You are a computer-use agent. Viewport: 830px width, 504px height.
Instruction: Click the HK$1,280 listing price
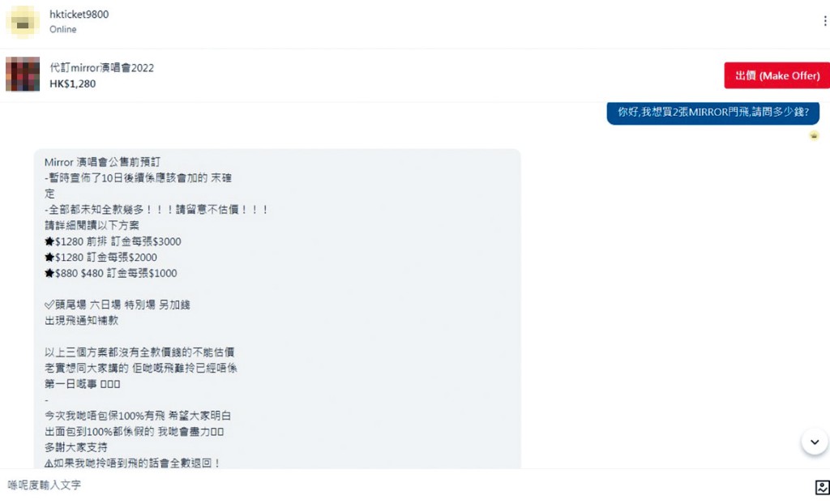(72, 83)
